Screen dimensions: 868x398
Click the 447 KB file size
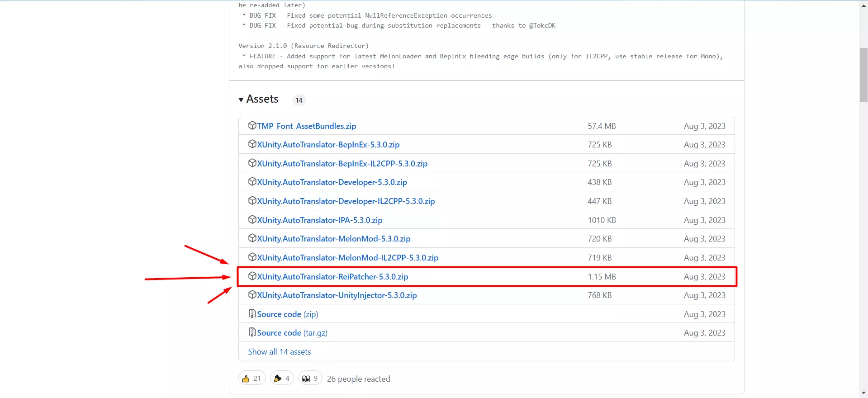click(600, 201)
